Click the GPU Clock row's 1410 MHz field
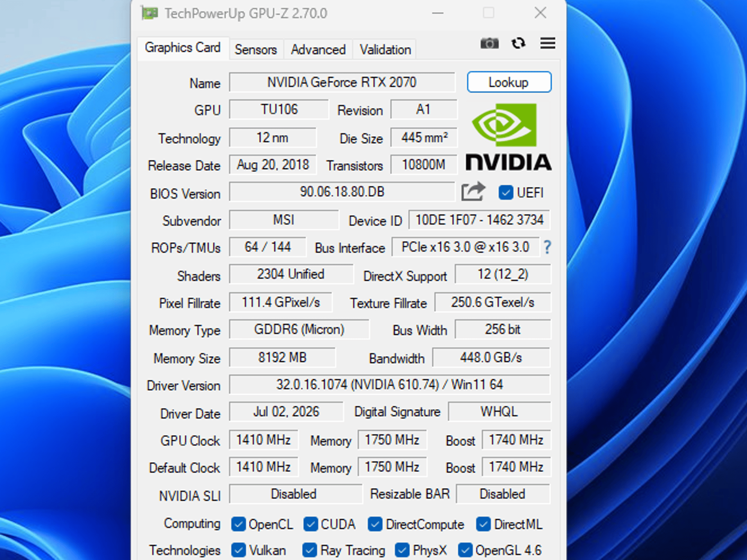Image resolution: width=747 pixels, height=560 pixels. (x=263, y=440)
